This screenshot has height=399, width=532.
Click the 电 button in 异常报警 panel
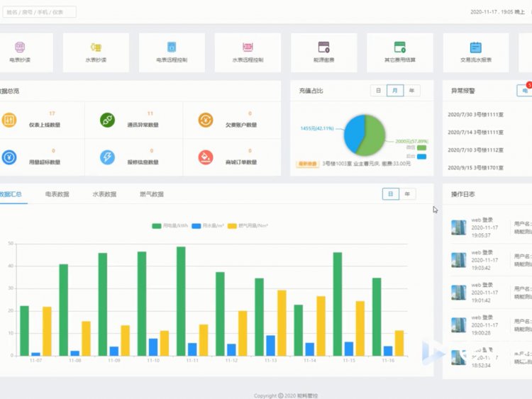point(525,91)
